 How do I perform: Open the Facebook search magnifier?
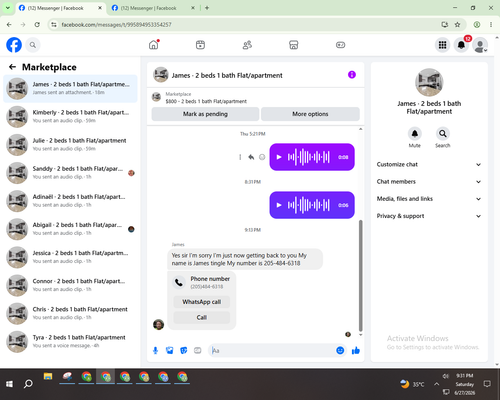point(33,45)
